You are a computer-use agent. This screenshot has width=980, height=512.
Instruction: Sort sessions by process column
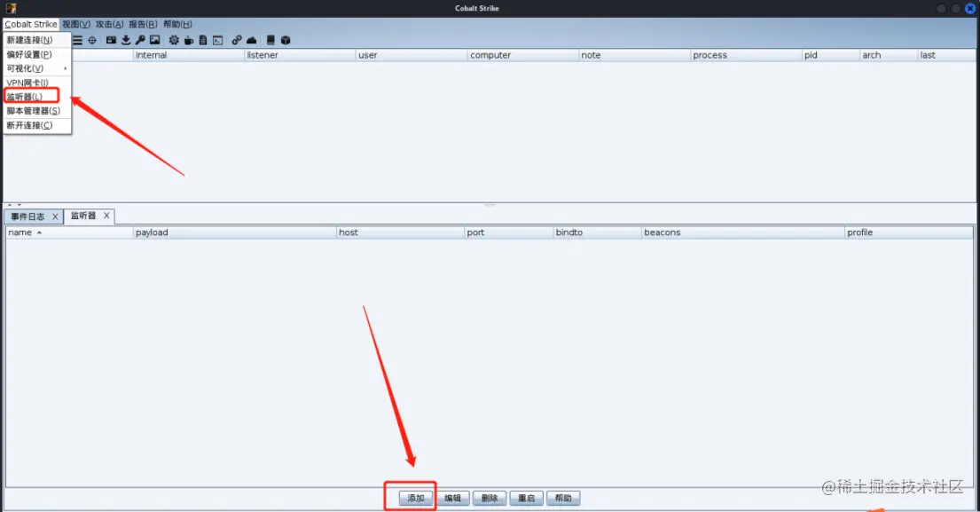[x=746, y=55]
